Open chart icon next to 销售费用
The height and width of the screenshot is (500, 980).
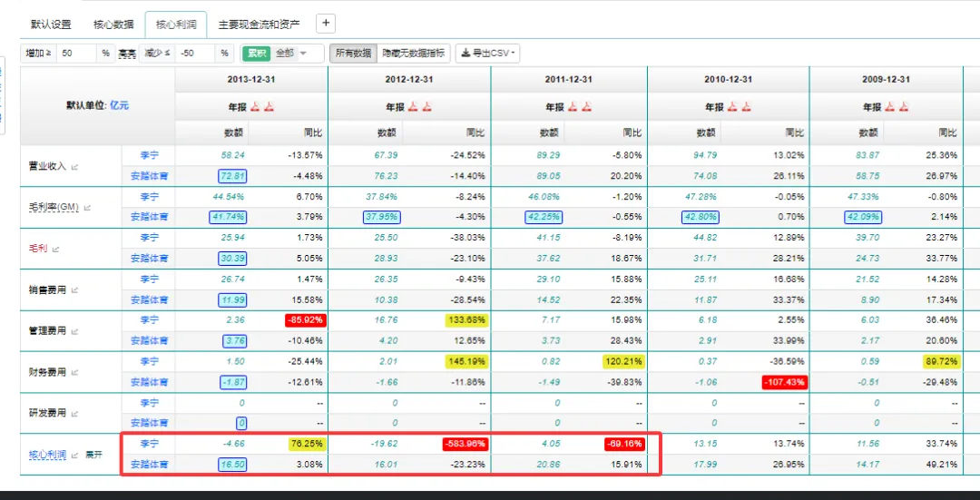[x=75, y=290]
